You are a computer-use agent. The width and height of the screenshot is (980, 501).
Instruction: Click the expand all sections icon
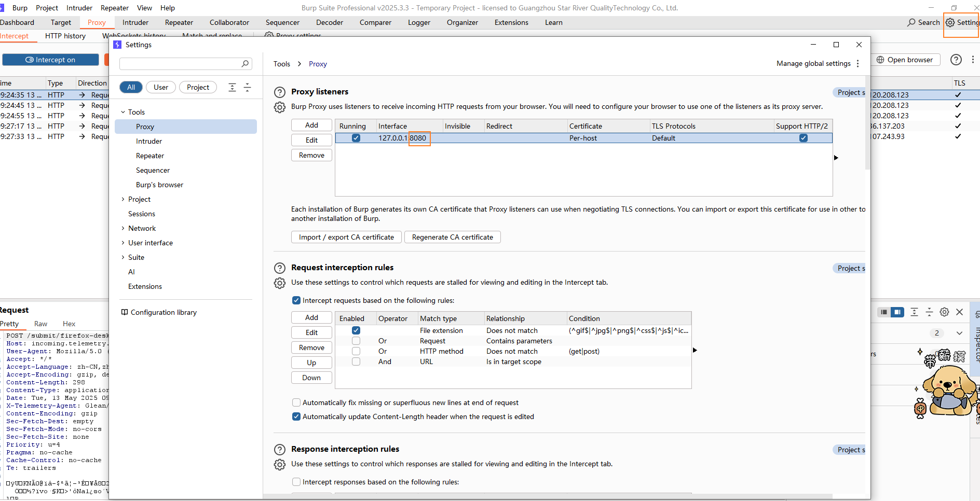click(232, 87)
